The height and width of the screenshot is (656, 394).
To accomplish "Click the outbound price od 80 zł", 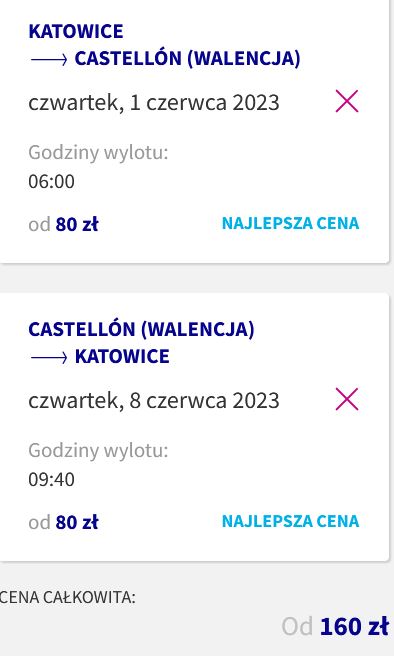I will click(x=63, y=224).
